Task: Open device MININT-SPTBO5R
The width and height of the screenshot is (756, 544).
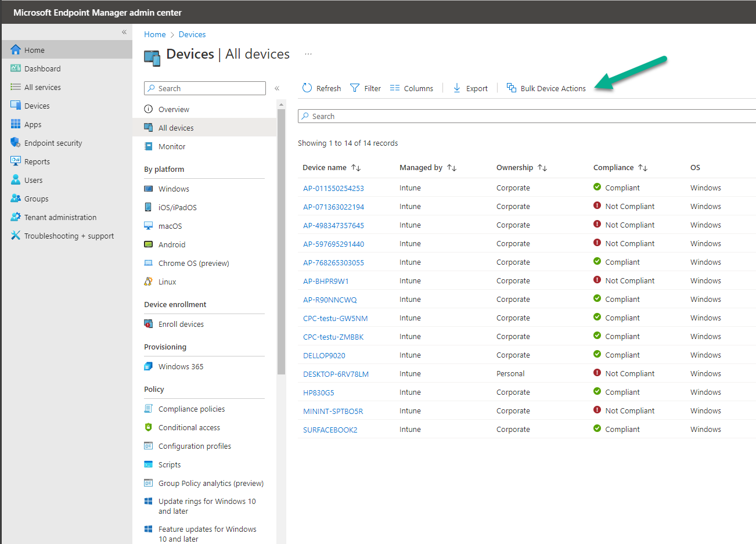Action: tap(333, 411)
